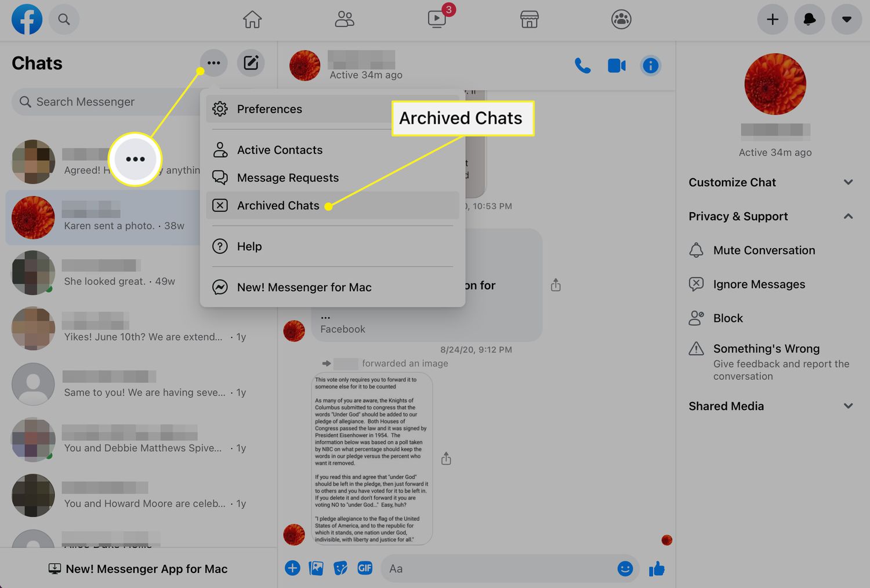
Task: Open the Marketplace storefront icon
Action: 529,19
